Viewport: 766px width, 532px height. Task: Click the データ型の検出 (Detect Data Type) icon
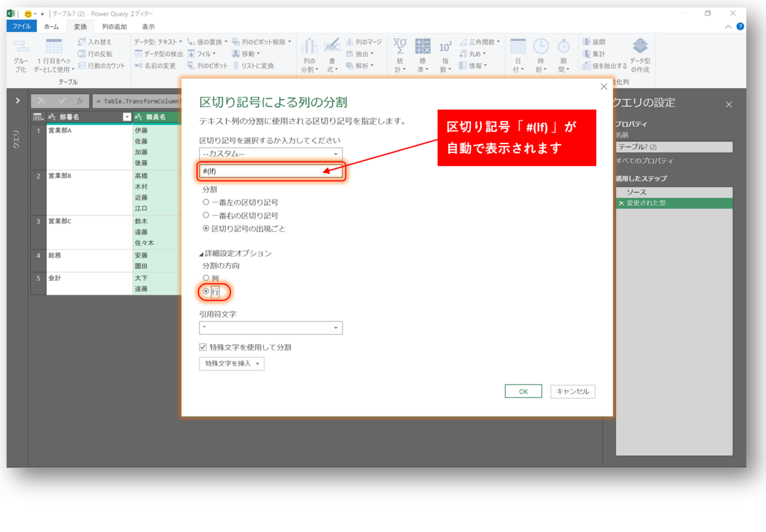138,54
